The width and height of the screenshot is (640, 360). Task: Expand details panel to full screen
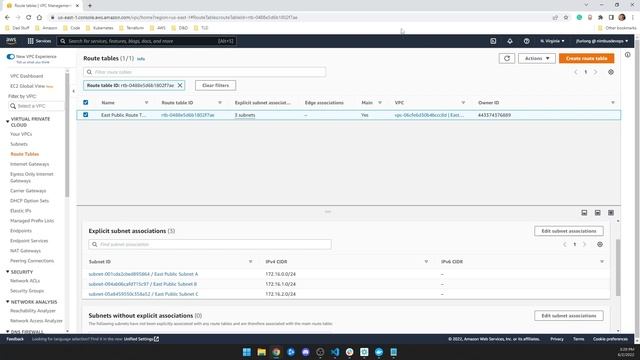[611, 213]
